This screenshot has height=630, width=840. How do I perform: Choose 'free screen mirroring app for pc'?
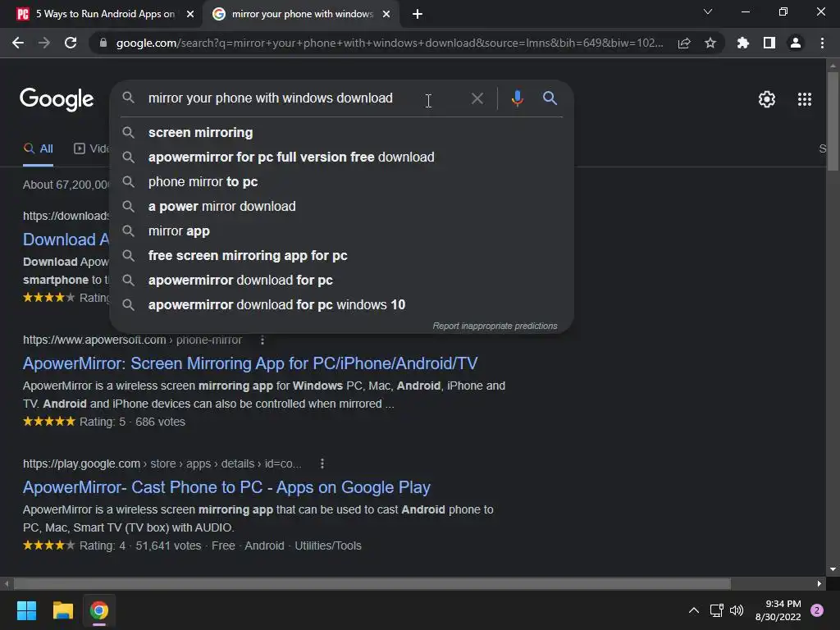click(342, 256)
